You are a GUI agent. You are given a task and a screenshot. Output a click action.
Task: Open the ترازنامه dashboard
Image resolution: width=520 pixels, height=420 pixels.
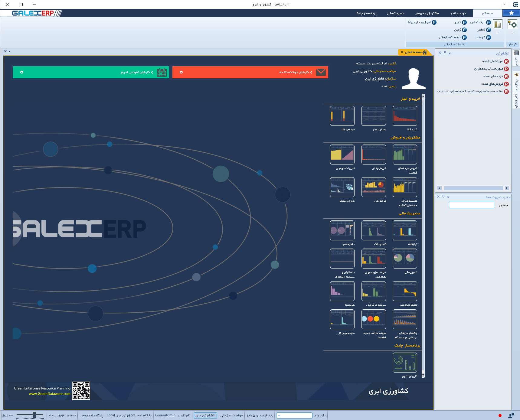pyautogui.click(x=405, y=230)
